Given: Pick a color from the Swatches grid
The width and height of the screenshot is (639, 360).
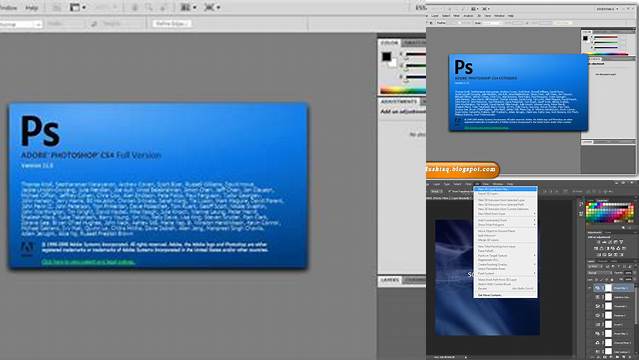Looking at the screenshot, I should (610, 212).
